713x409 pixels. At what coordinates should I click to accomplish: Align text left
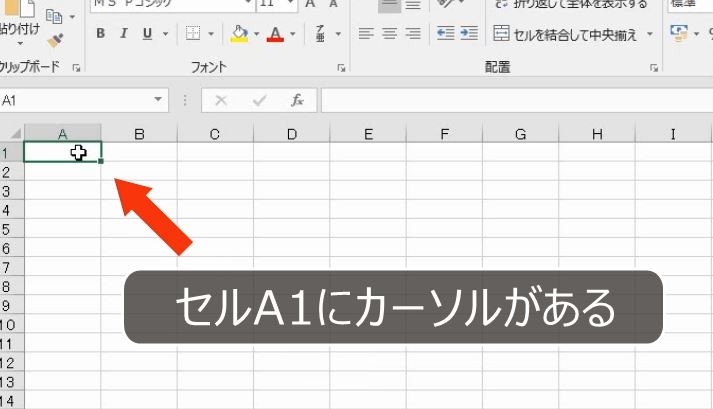366,33
